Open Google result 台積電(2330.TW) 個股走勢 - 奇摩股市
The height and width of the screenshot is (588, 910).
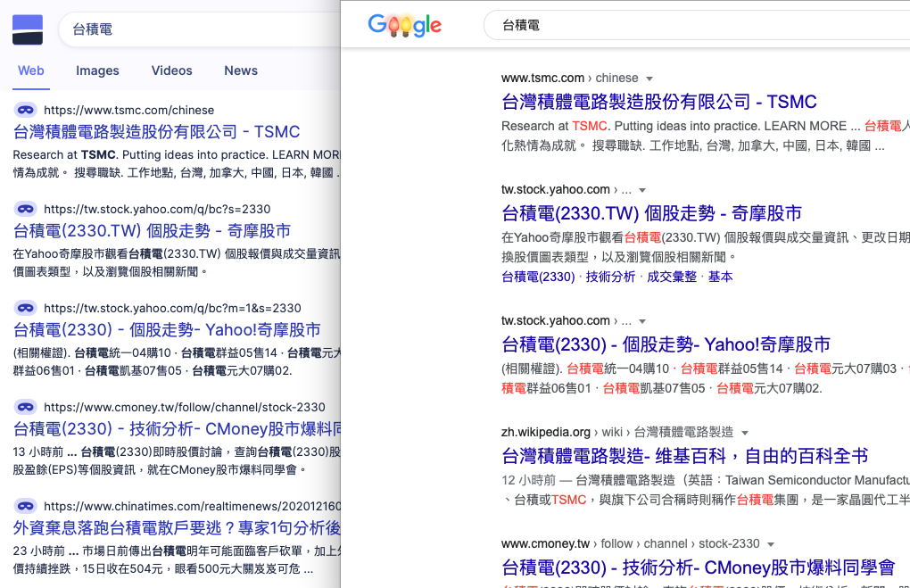[x=651, y=213]
